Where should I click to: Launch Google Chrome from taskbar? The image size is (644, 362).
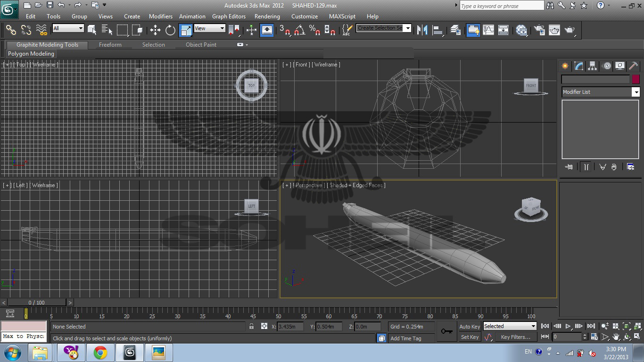(100, 353)
